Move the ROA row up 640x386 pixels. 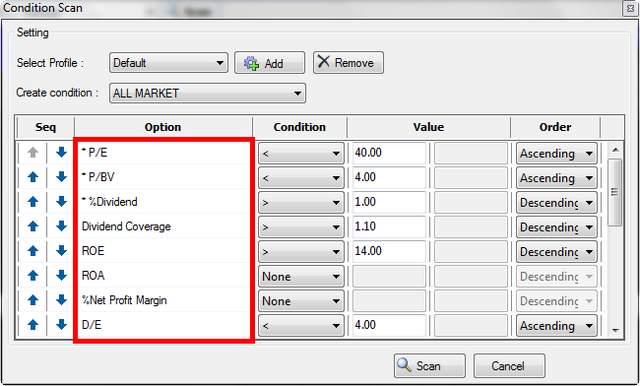[x=33, y=276]
